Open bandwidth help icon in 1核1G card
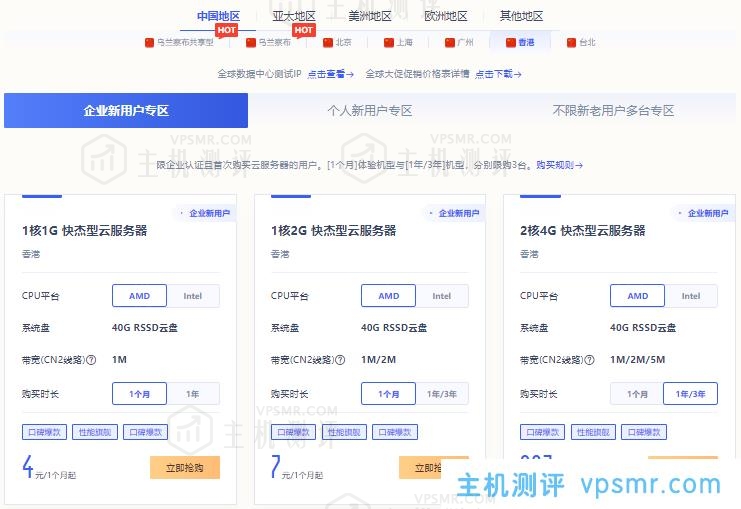This screenshot has width=741, height=509. click(x=92, y=360)
